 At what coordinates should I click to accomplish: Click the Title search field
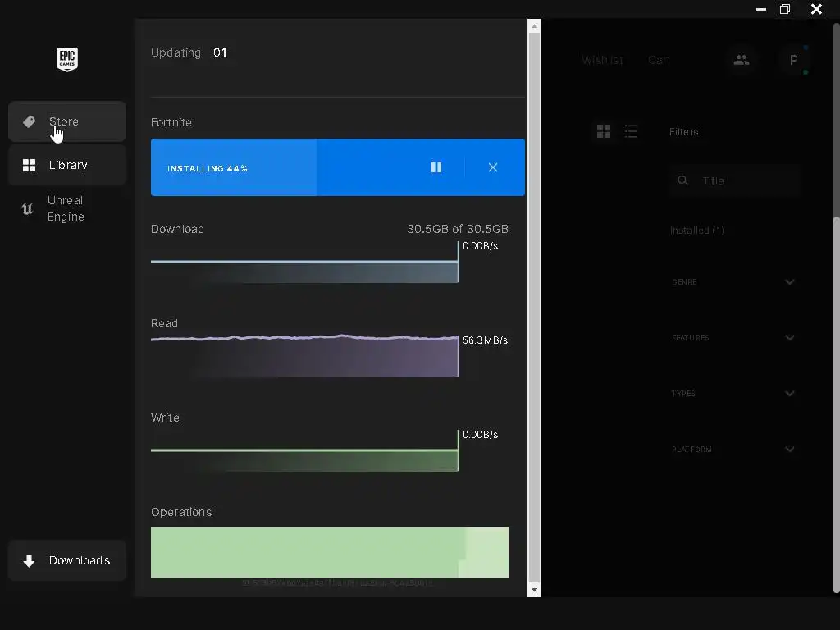pos(734,180)
